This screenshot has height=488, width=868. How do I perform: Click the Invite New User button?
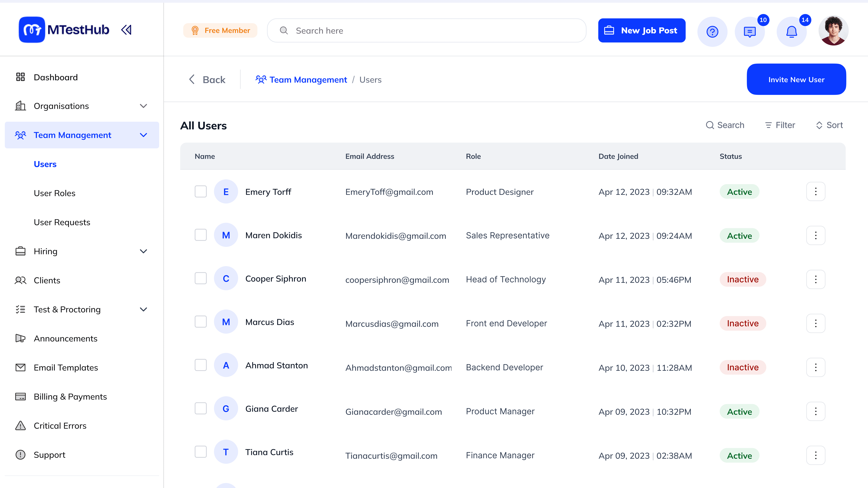click(x=796, y=80)
